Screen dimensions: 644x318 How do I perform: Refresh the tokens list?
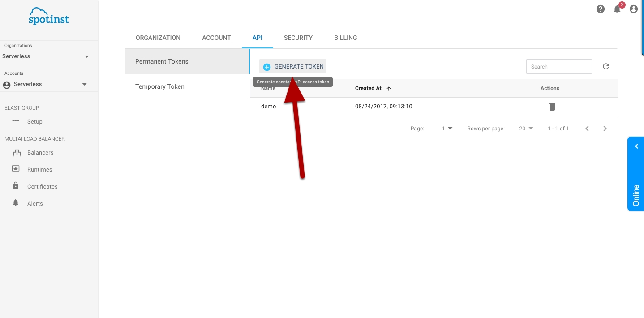(605, 66)
